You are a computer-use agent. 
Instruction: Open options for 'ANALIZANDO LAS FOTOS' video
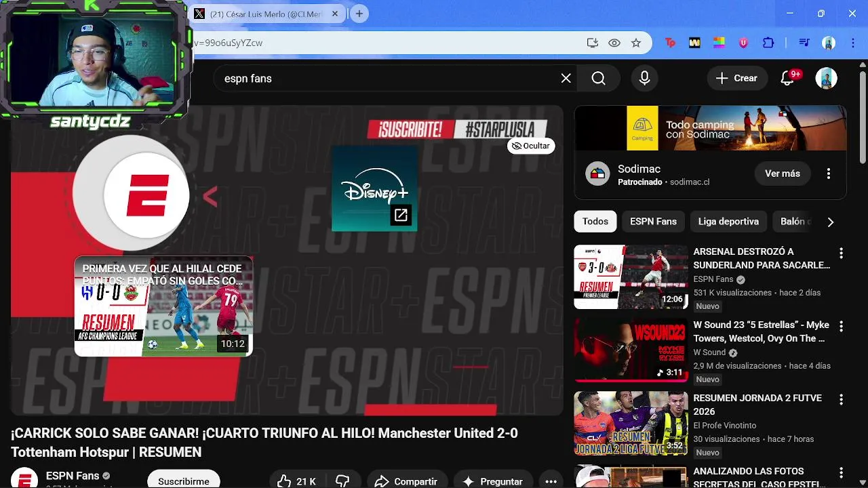click(x=841, y=473)
